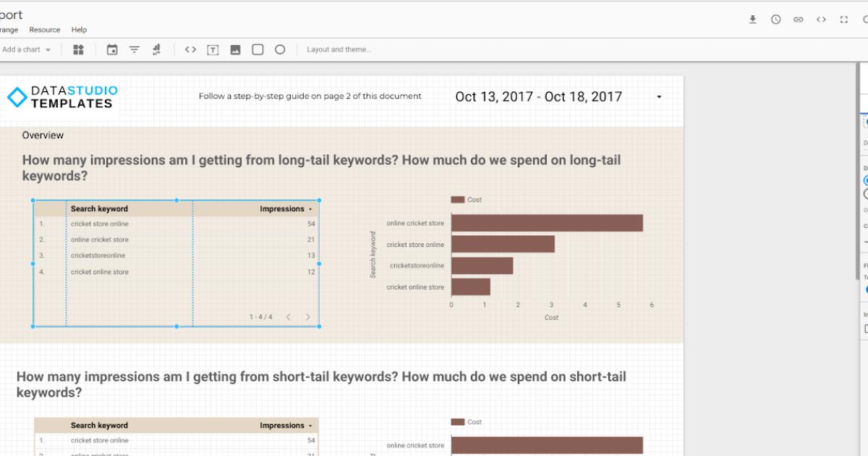Open the Resource menu
Image resolution: width=868 pixels, height=456 pixels.
(44, 30)
